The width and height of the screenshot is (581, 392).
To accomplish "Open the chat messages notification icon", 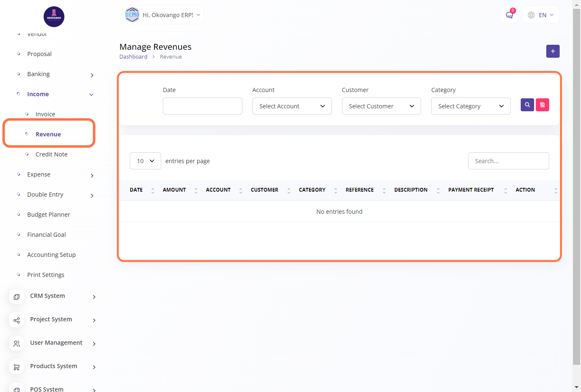I will coord(509,15).
